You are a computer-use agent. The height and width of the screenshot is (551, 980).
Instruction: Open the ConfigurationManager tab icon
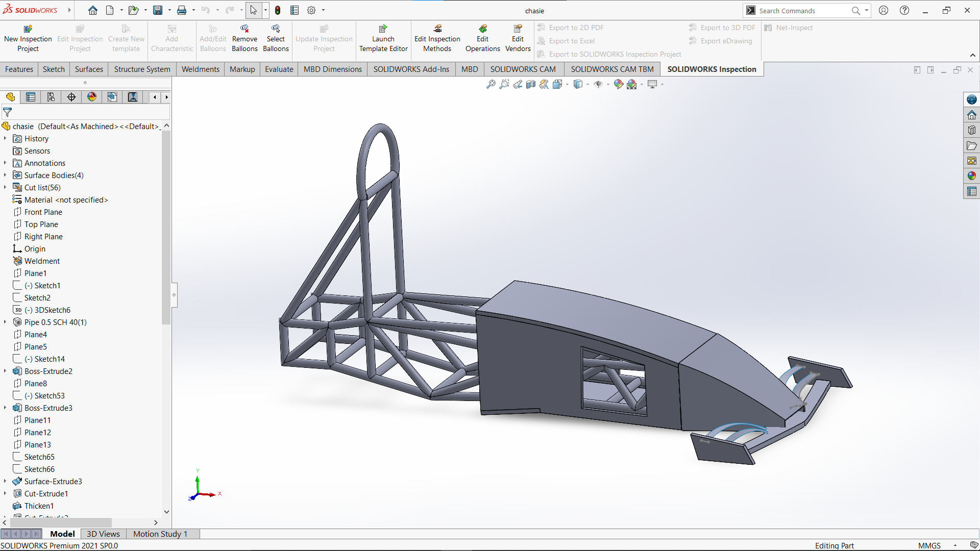click(x=51, y=97)
